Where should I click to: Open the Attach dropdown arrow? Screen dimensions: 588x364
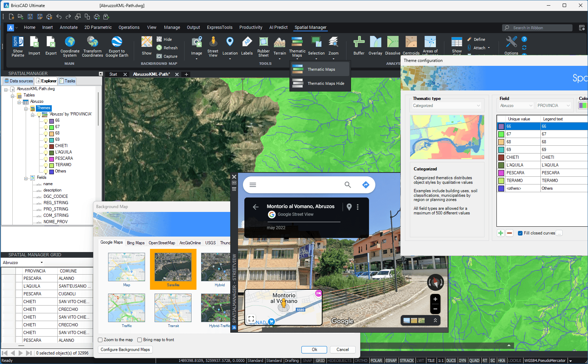[489, 48]
